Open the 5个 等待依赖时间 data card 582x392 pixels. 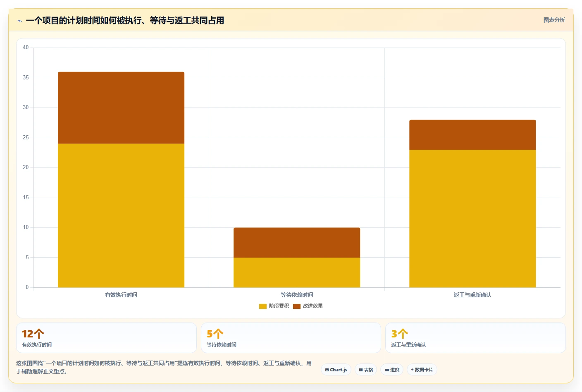tap(291, 338)
